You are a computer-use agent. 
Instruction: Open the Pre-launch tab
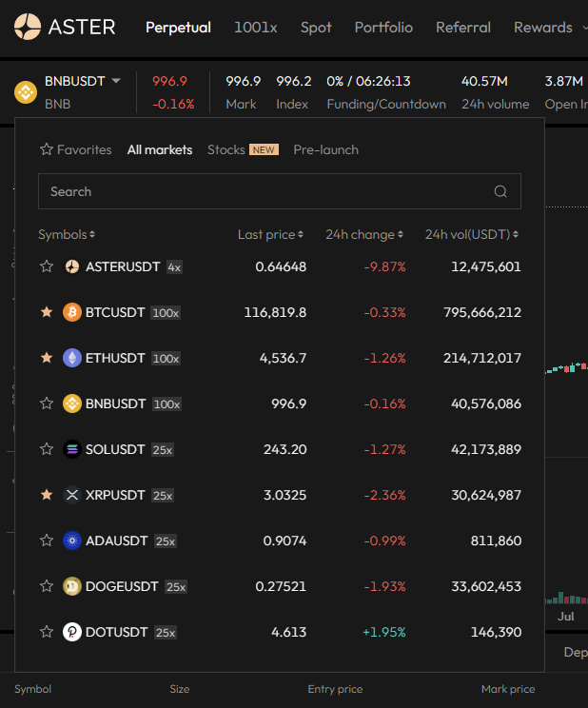pos(326,149)
